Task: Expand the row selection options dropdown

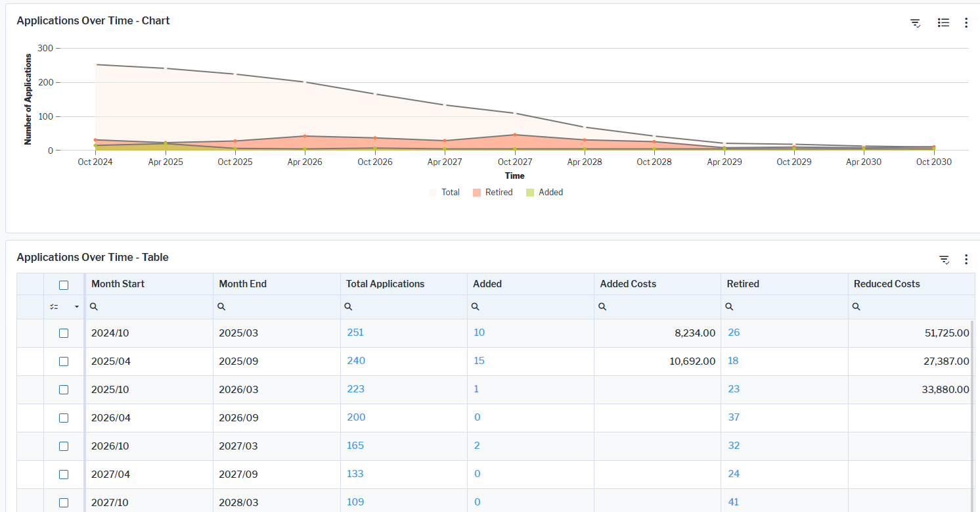Action: click(x=77, y=307)
